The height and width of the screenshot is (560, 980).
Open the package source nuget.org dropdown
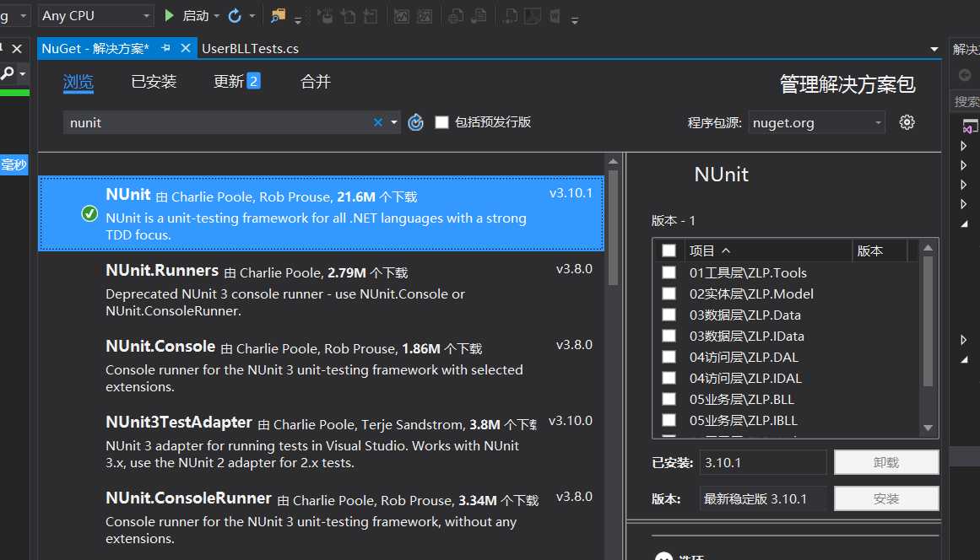click(818, 122)
